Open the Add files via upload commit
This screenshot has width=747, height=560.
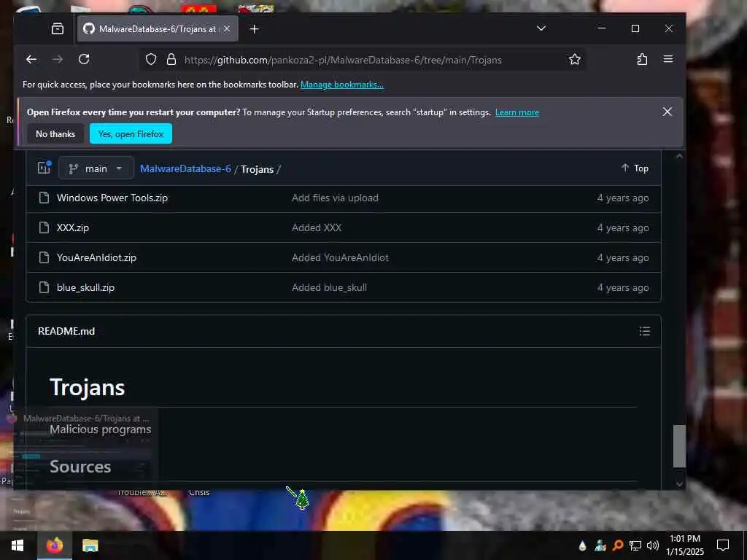click(x=335, y=198)
